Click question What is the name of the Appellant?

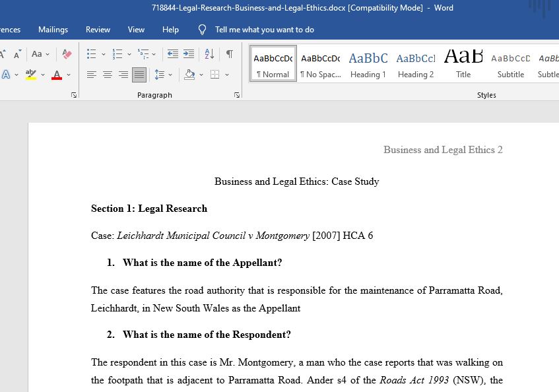click(202, 263)
